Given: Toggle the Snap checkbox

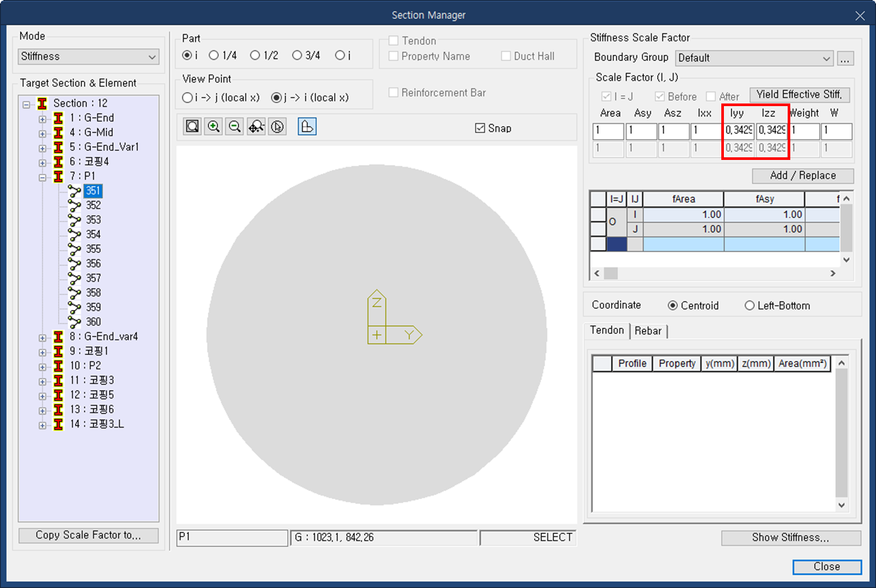Looking at the screenshot, I should click(480, 128).
